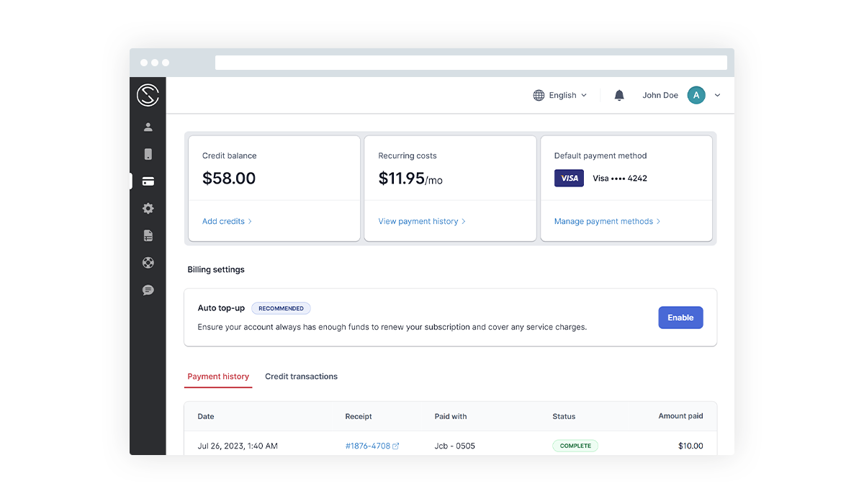The image size is (864, 504).
Task: Click the Visa •••• 4242 text
Action: (x=620, y=178)
